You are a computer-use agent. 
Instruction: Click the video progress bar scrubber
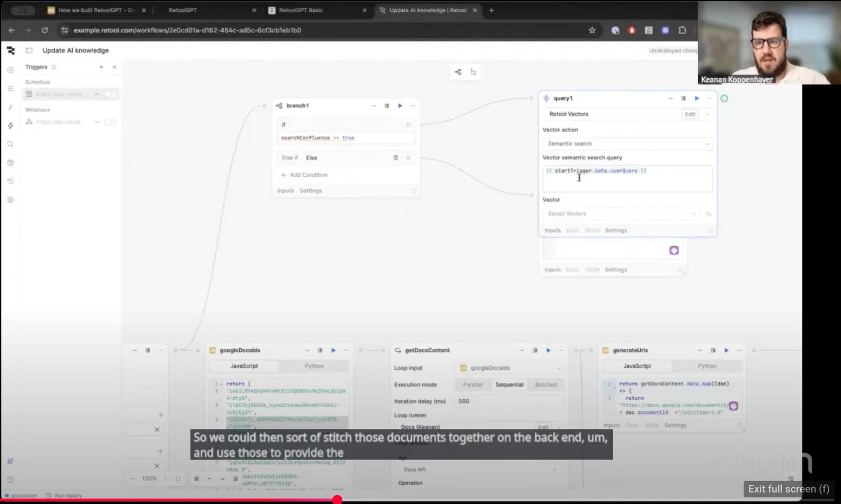(x=337, y=500)
